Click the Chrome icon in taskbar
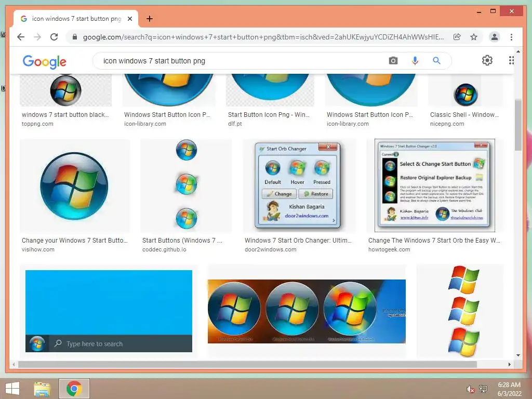Image resolution: width=532 pixels, height=399 pixels. click(x=74, y=389)
